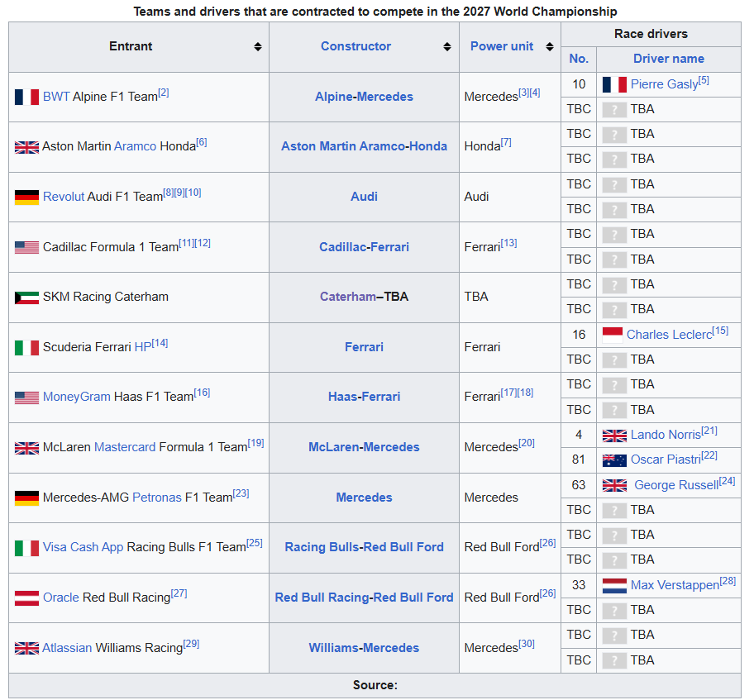Open the Audi constructor link
This screenshot has width=754, height=700.
(x=364, y=197)
